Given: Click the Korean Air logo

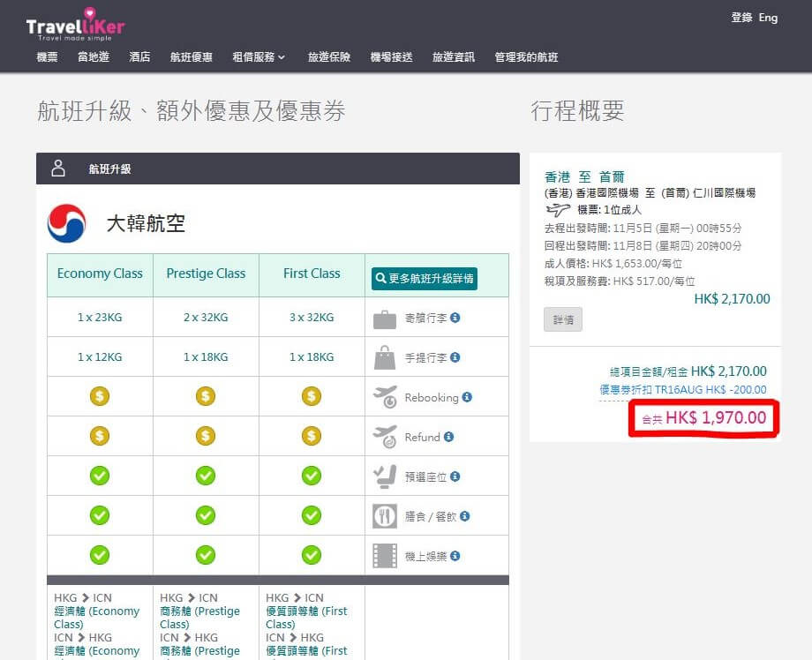Looking at the screenshot, I should pyautogui.click(x=66, y=223).
